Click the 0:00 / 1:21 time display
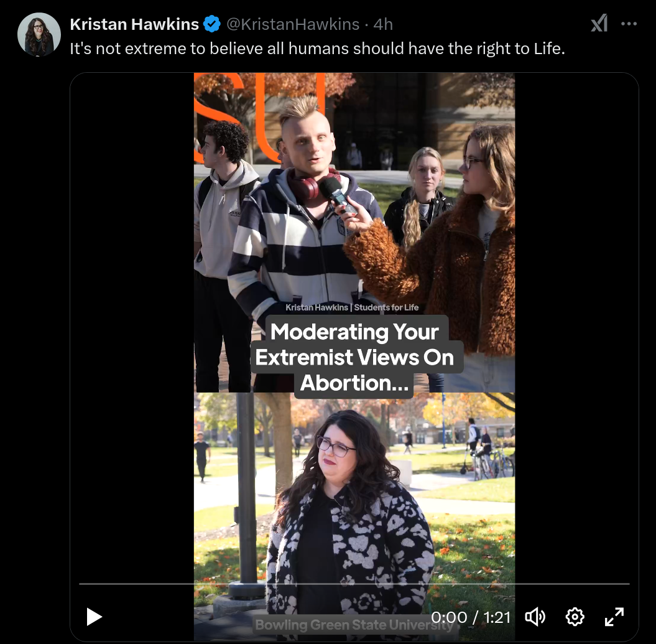This screenshot has width=656, height=644. 471,617
